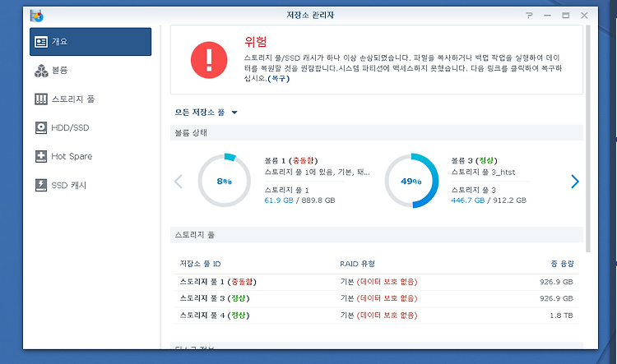Screen dimensions: 617x364
Task: Close the 저장소 관리자 window
Action: 584,16
